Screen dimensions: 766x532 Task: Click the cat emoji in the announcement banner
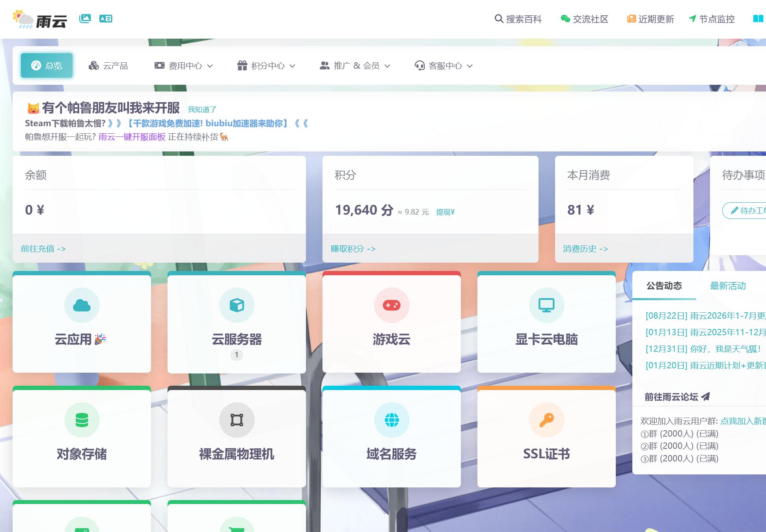[x=34, y=108]
